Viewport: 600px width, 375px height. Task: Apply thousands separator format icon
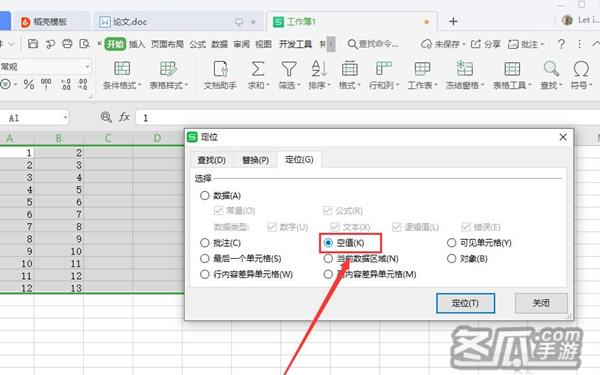pyautogui.click(x=46, y=84)
